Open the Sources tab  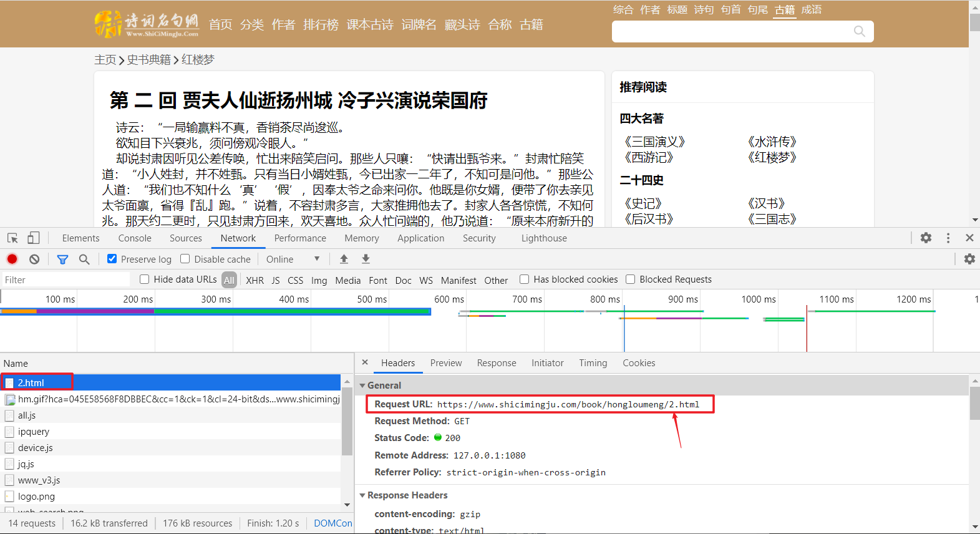pyautogui.click(x=186, y=238)
